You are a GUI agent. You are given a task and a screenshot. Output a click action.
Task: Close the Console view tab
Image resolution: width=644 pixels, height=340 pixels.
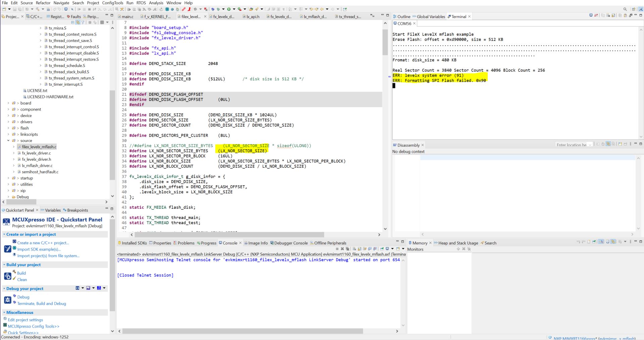240,243
